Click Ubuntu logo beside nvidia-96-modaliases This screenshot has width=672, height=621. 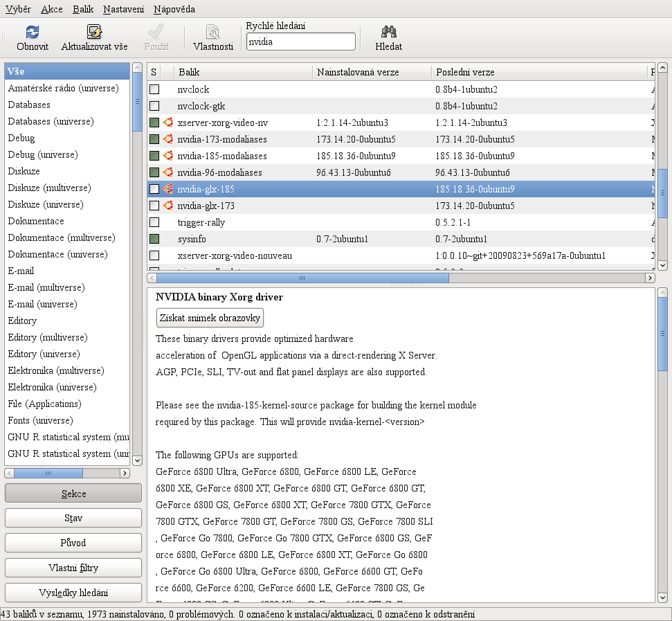(168, 172)
